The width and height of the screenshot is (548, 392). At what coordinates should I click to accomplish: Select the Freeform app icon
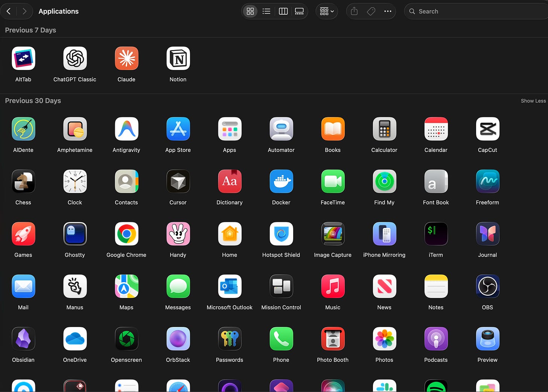pyautogui.click(x=487, y=181)
